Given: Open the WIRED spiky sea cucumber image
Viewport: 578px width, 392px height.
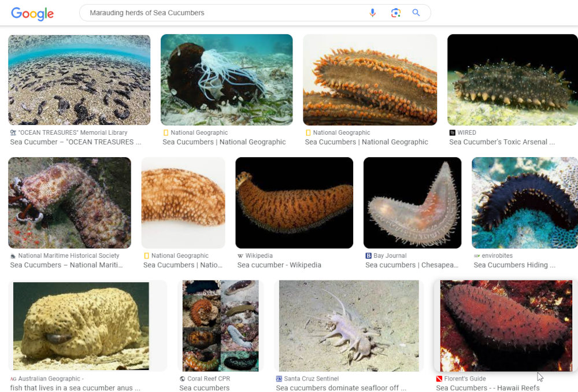Looking at the screenshot, I should (x=512, y=80).
